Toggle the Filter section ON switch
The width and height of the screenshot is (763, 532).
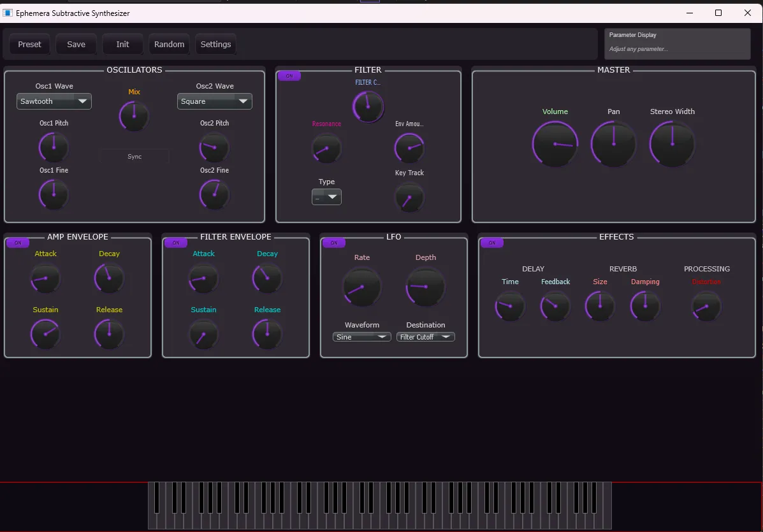[289, 76]
